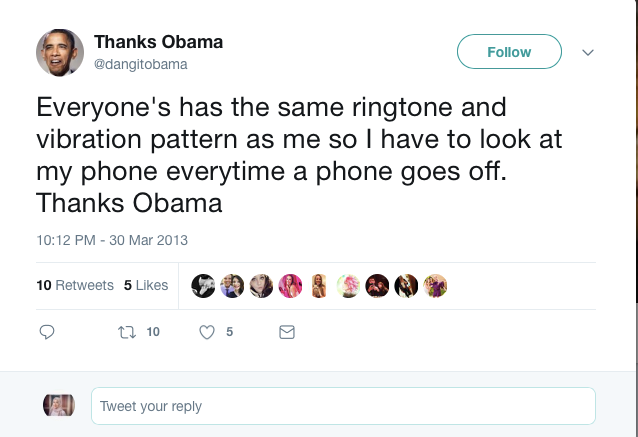Open the fifth liker's avatar in the row

point(319,286)
